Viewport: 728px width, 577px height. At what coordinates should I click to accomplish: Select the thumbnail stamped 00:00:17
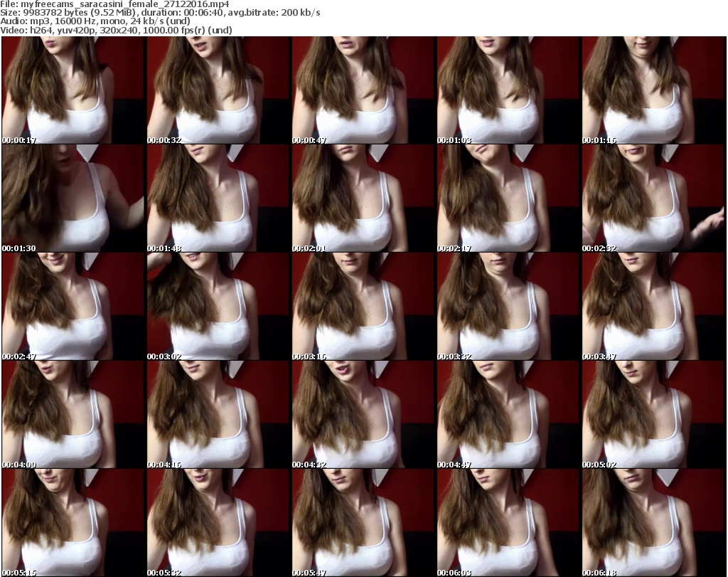pyautogui.click(x=73, y=90)
